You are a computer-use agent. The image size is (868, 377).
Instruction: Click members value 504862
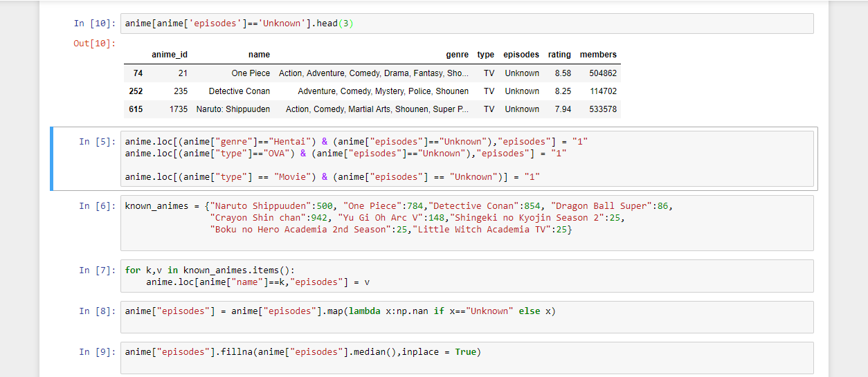point(603,73)
